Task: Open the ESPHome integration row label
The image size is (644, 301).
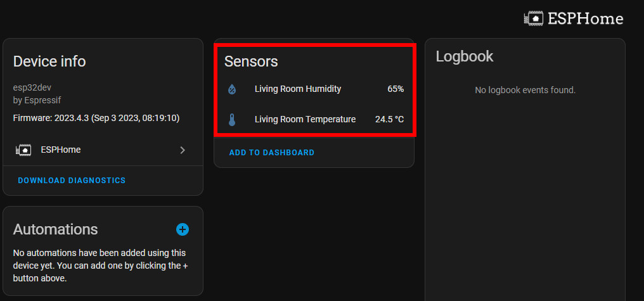Action: coord(60,150)
